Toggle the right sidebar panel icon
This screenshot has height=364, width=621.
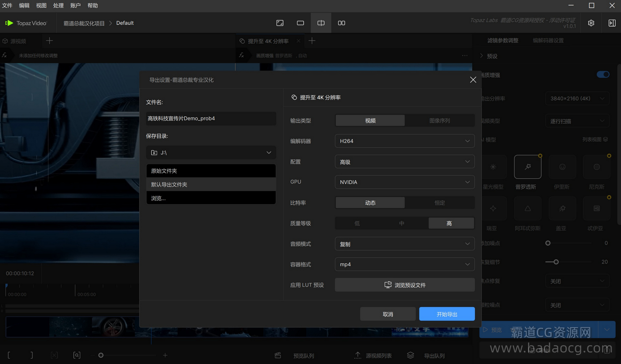[x=612, y=23]
